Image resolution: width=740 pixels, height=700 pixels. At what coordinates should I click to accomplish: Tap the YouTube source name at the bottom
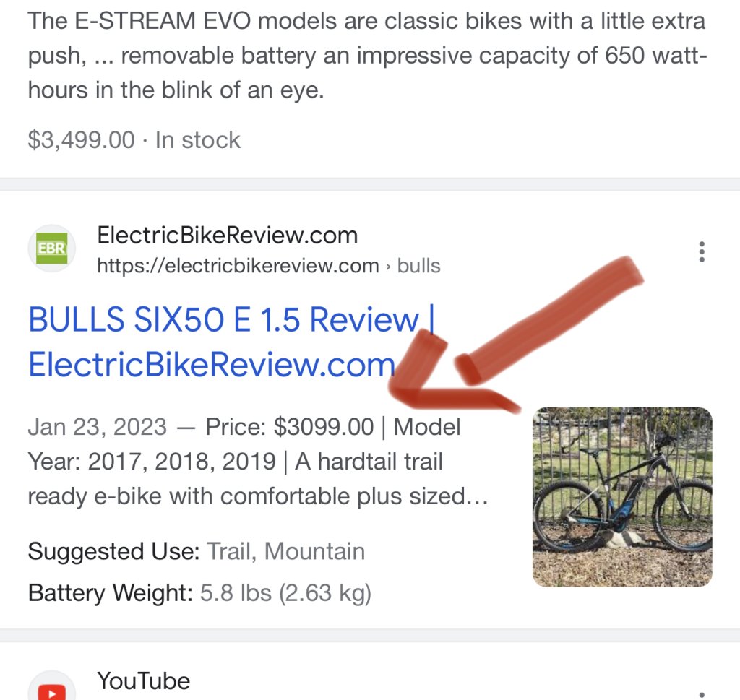click(144, 680)
